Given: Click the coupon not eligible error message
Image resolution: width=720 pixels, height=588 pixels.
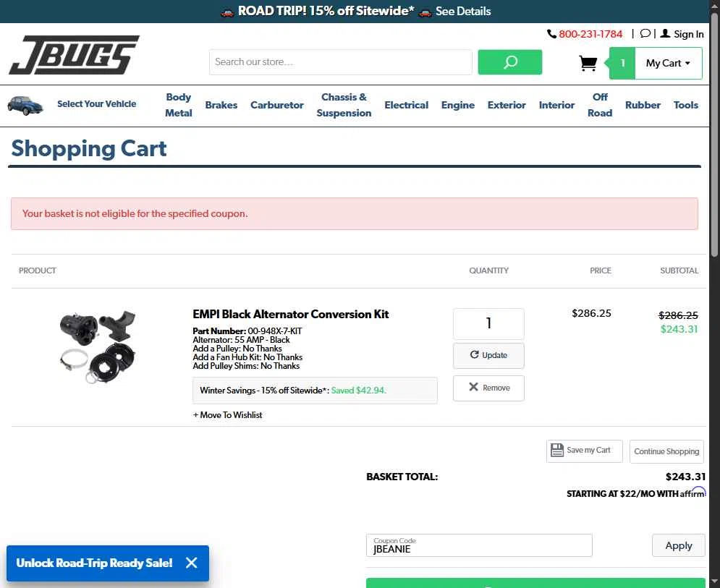Looking at the screenshot, I should [354, 214].
